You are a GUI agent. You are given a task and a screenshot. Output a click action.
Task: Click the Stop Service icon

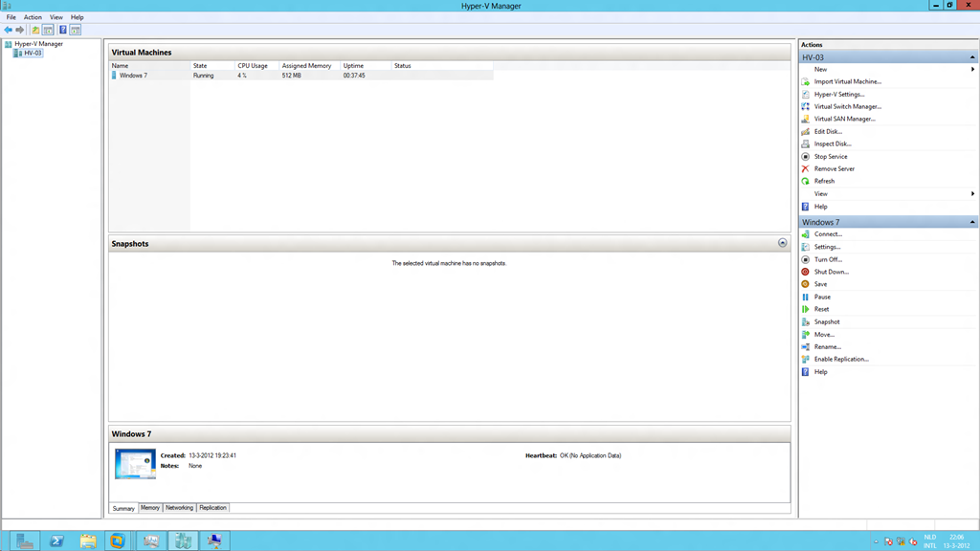pos(806,157)
